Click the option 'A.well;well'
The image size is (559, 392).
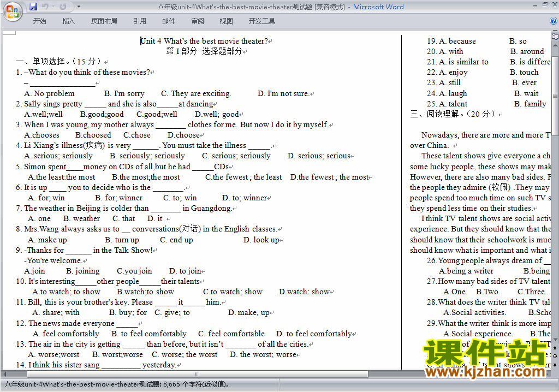point(43,114)
